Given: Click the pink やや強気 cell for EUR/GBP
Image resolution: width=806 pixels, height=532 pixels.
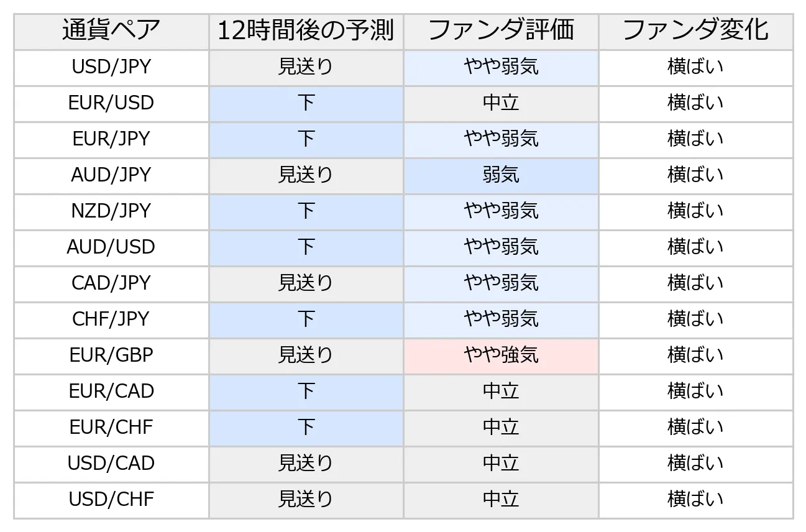Looking at the screenshot, I should tap(501, 355).
